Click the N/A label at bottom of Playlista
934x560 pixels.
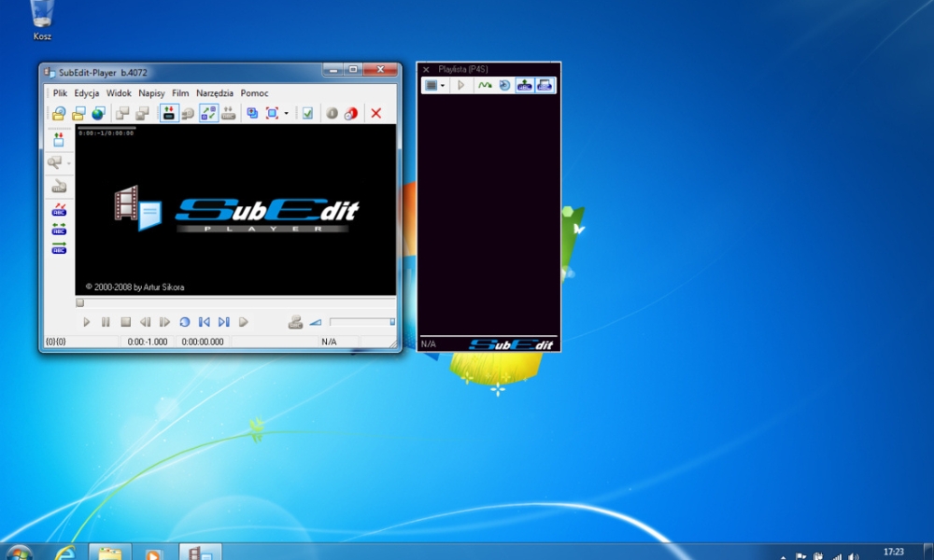(x=429, y=344)
